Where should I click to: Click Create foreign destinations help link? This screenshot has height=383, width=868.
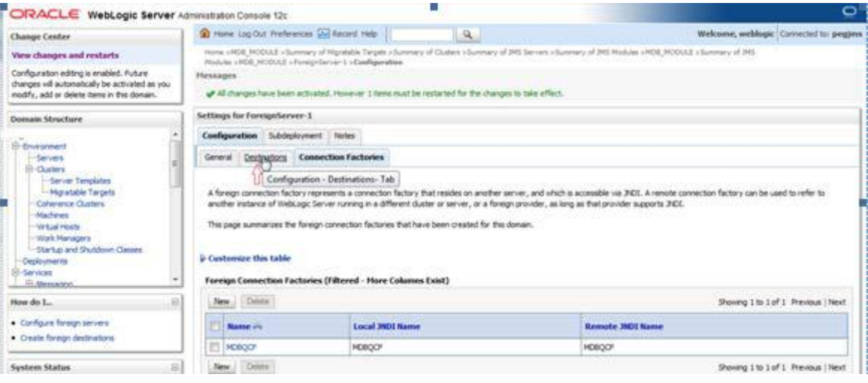point(67,338)
